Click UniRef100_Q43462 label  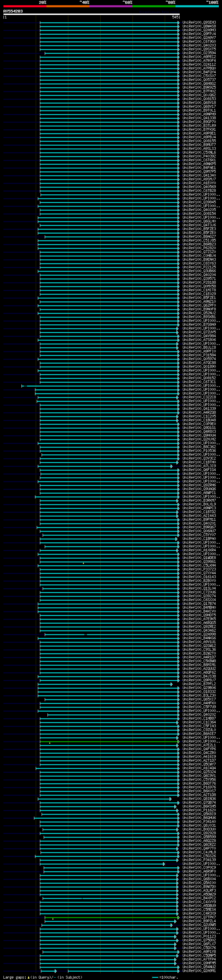[x=199, y=630]
